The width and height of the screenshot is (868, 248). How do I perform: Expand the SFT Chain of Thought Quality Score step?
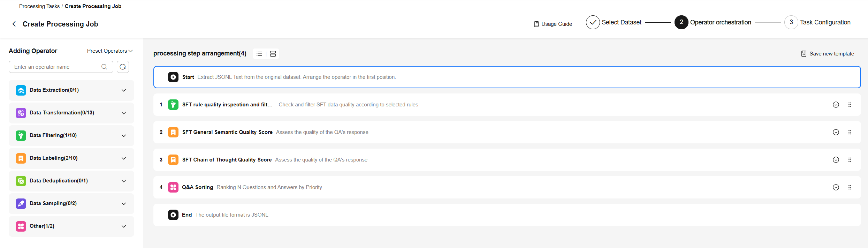coord(836,160)
